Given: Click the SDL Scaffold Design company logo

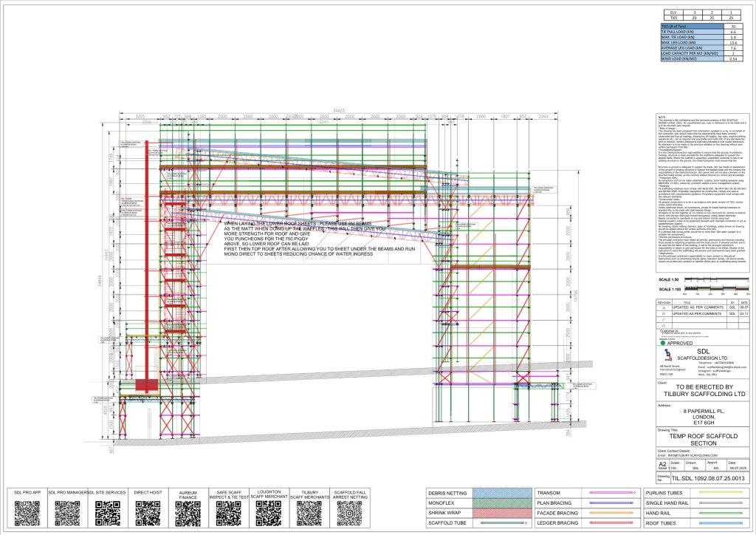Looking at the screenshot, I should pos(667,355).
